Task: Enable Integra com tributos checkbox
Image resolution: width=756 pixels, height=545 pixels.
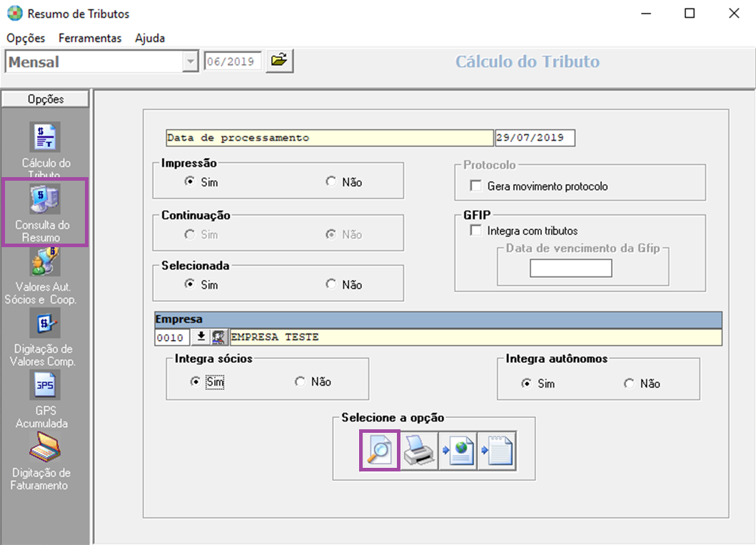Action: pyautogui.click(x=476, y=230)
